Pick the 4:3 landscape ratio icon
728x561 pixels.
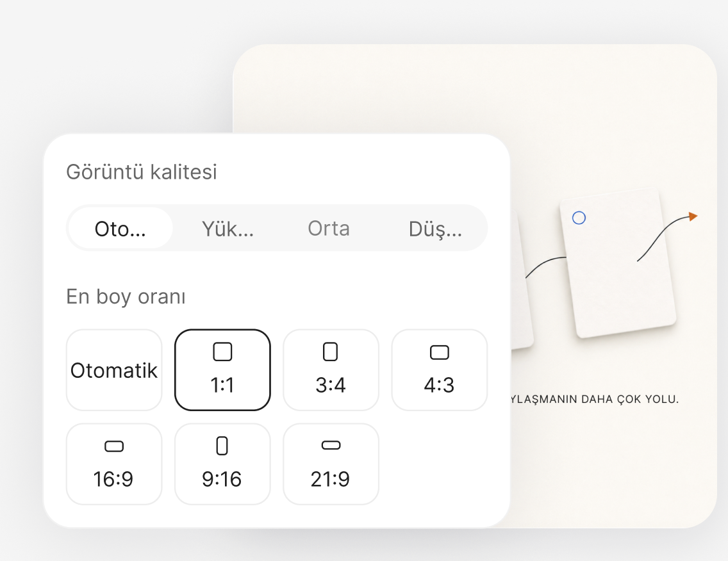point(439,353)
